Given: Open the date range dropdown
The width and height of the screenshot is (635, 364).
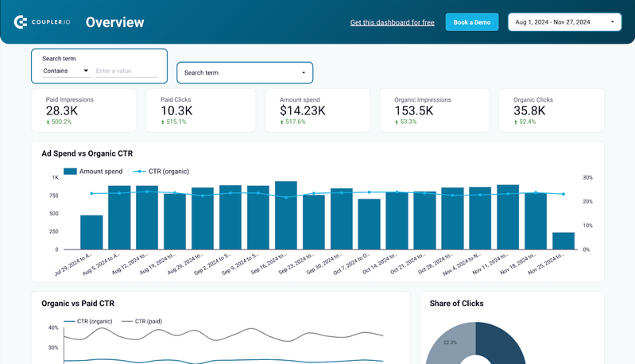Looking at the screenshot, I should [x=564, y=22].
